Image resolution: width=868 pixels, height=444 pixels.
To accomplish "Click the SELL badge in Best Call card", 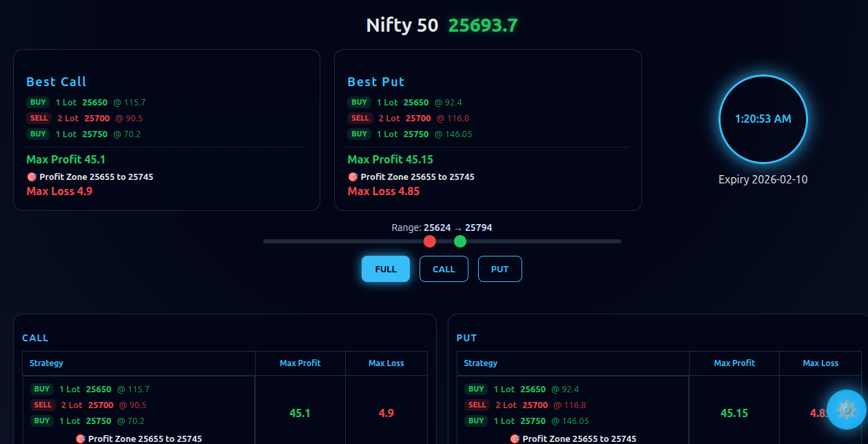I will tap(39, 118).
